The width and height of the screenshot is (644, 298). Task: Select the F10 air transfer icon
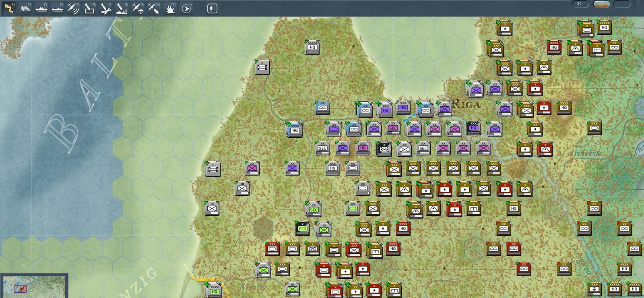[154, 8]
